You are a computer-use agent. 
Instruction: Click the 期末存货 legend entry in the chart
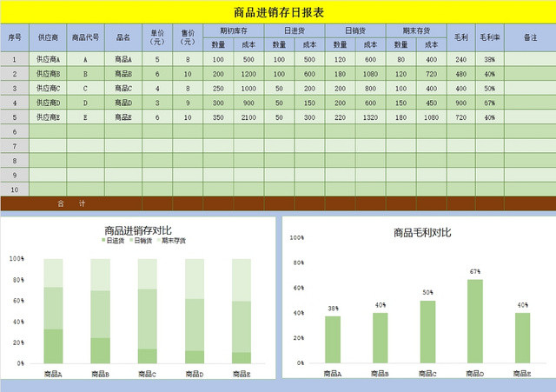[x=171, y=241]
